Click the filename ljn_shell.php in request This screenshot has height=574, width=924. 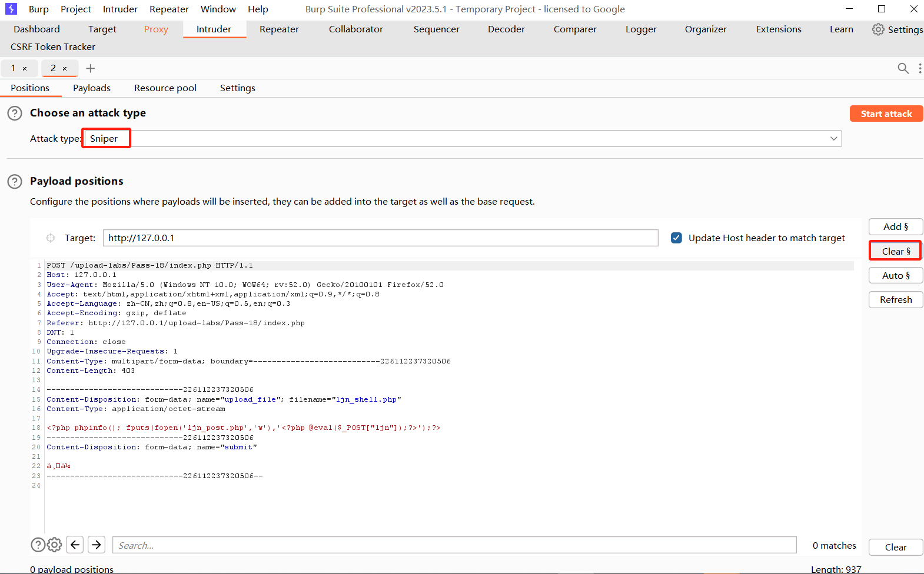point(367,399)
